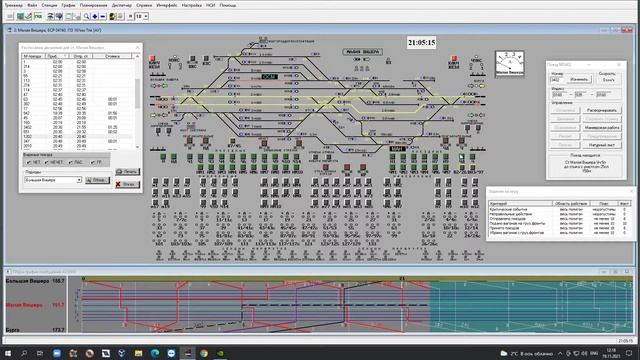Click the Расформировать button
This screenshot has width=640, height=360.
click(x=602, y=111)
